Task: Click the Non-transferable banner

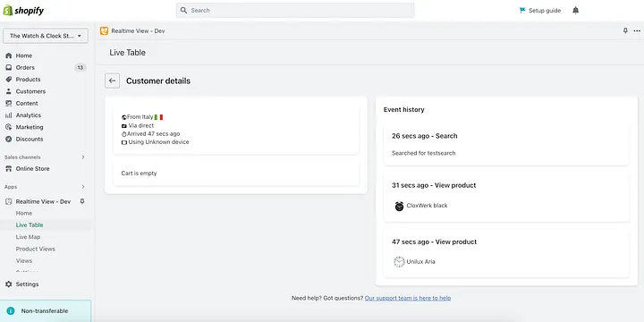Action: pyautogui.click(x=46, y=311)
